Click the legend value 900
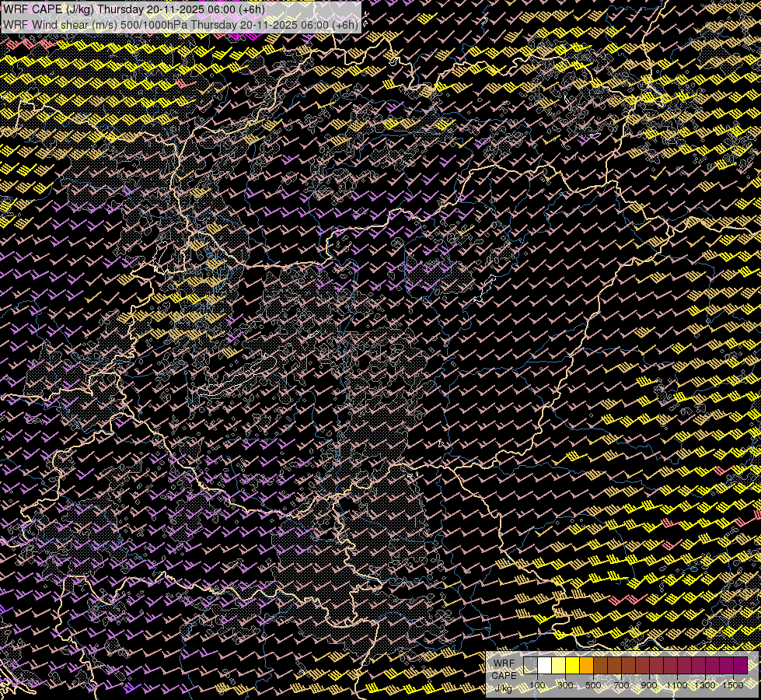761x700 pixels. point(649,685)
